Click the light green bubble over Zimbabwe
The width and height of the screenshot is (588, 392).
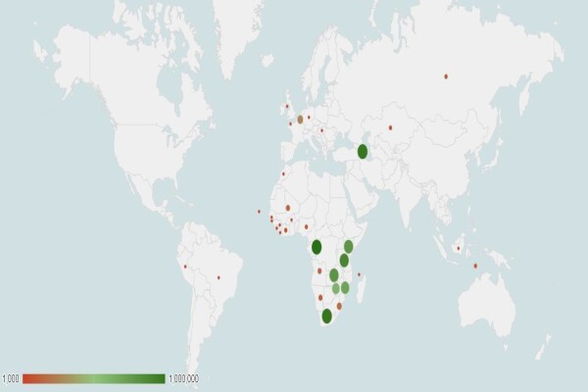[x=336, y=288]
